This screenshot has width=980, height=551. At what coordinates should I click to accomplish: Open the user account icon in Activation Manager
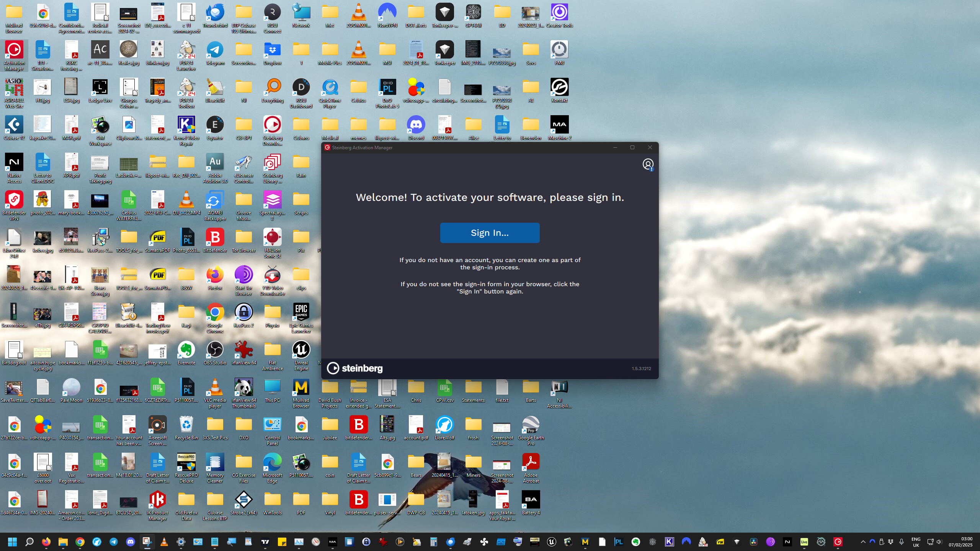tap(648, 165)
